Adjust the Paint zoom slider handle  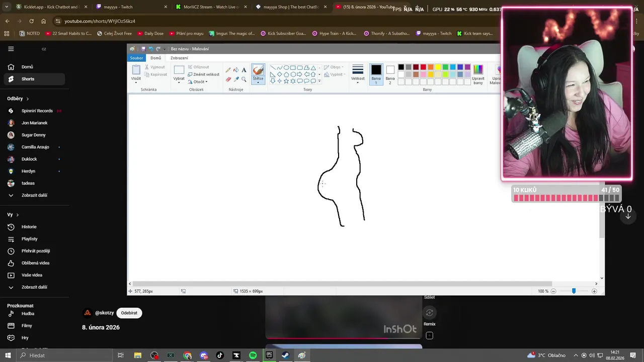(574, 291)
